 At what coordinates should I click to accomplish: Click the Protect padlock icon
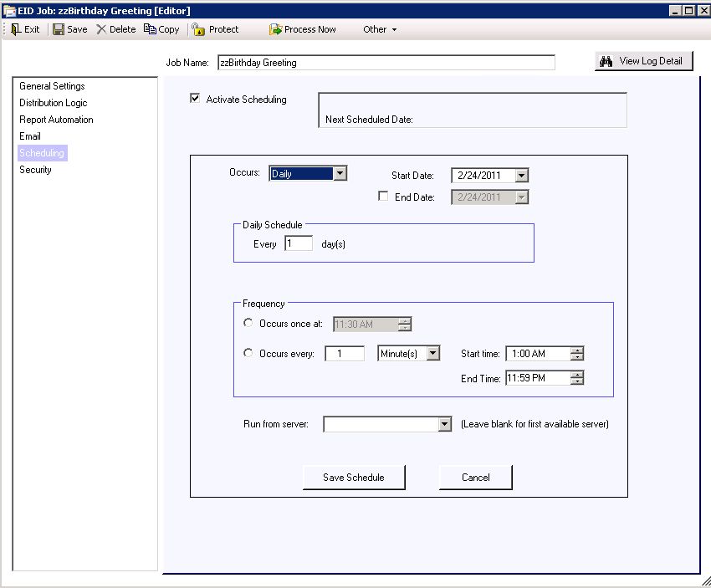[x=198, y=29]
